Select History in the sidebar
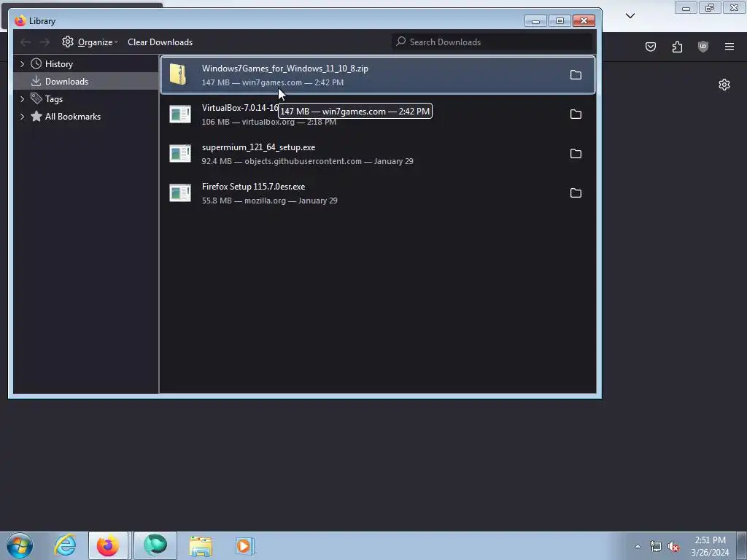The height and width of the screenshot is (560, 747). point(58,64)
